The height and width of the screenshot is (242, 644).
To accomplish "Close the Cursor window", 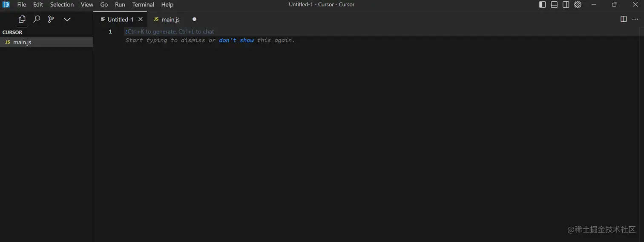I will pyautogui.click(x=635, y=5).
